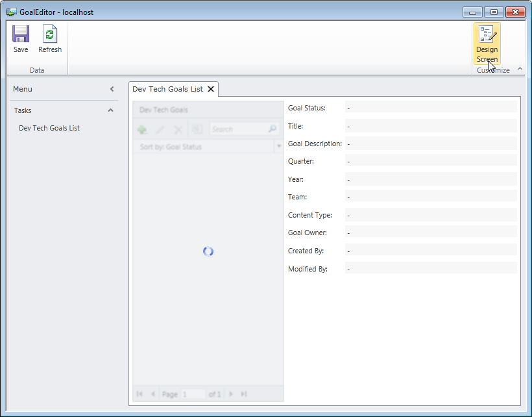Viewport: 532px width, 417px height.
Task: Open Dev Tech Goals List from Tasks
Action: (49, 128)
